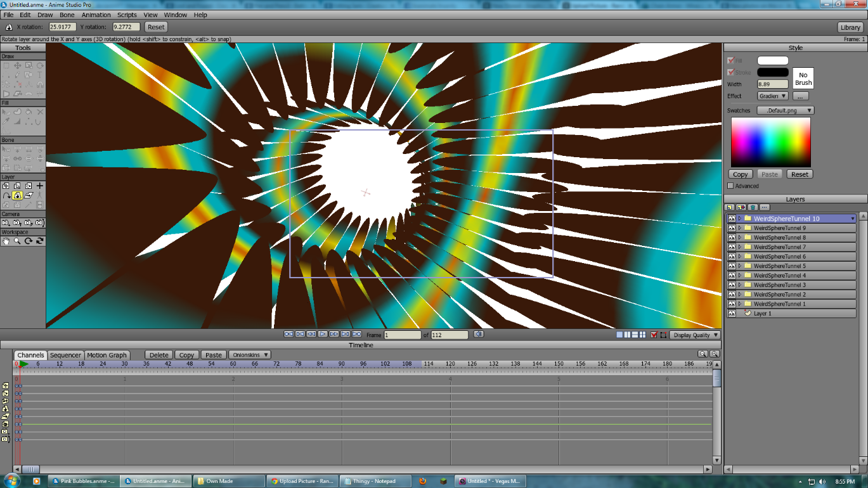The width and height of the screenshot is (868, 488).
Task: Toggle the Stroke checkbox
Action: click(731, 72)
